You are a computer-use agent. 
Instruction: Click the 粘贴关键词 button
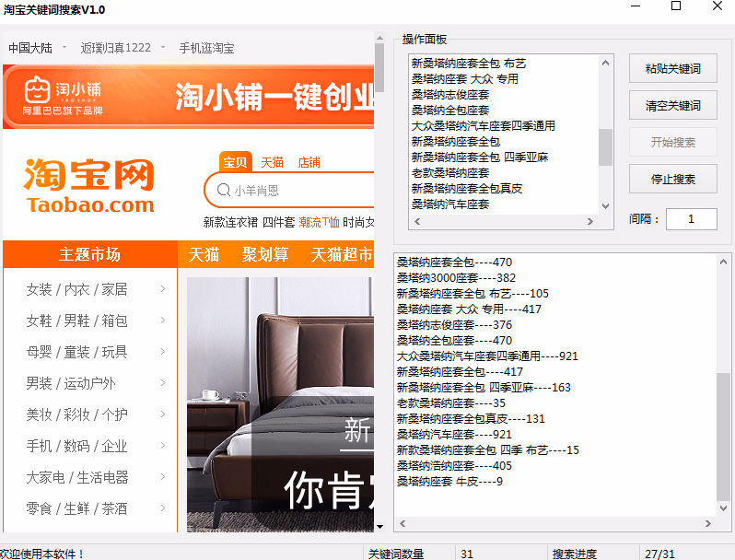[x=672, y=68]
